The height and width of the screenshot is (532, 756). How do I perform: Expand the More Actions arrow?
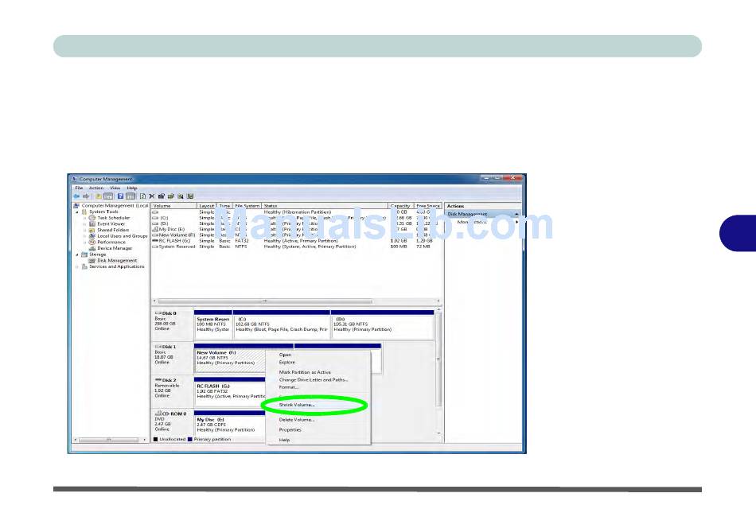pyautogui.click(x=516, y=222)
